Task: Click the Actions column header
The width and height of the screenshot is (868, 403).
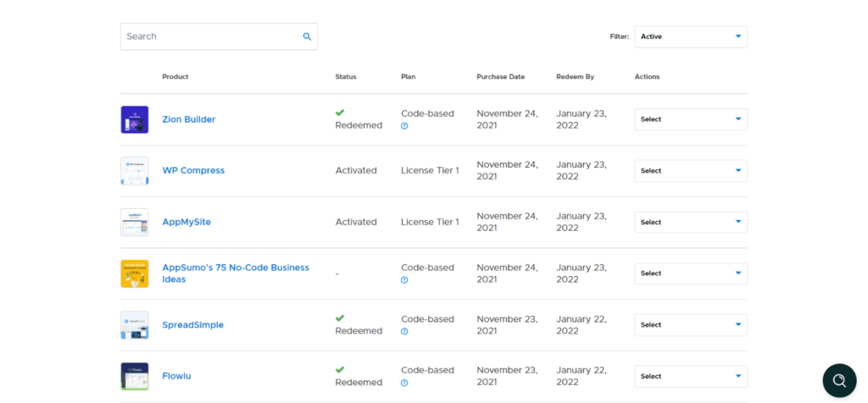Action: tap(647, 77)
